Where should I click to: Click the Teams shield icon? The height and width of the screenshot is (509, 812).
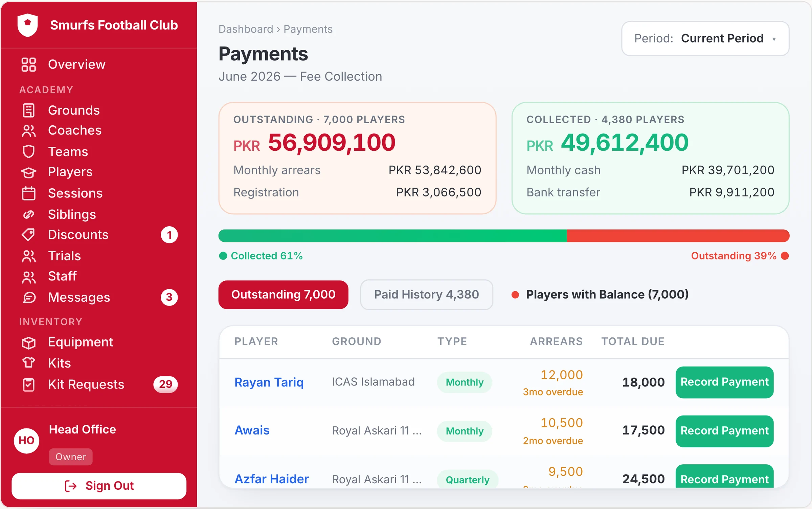coord(28,152)
